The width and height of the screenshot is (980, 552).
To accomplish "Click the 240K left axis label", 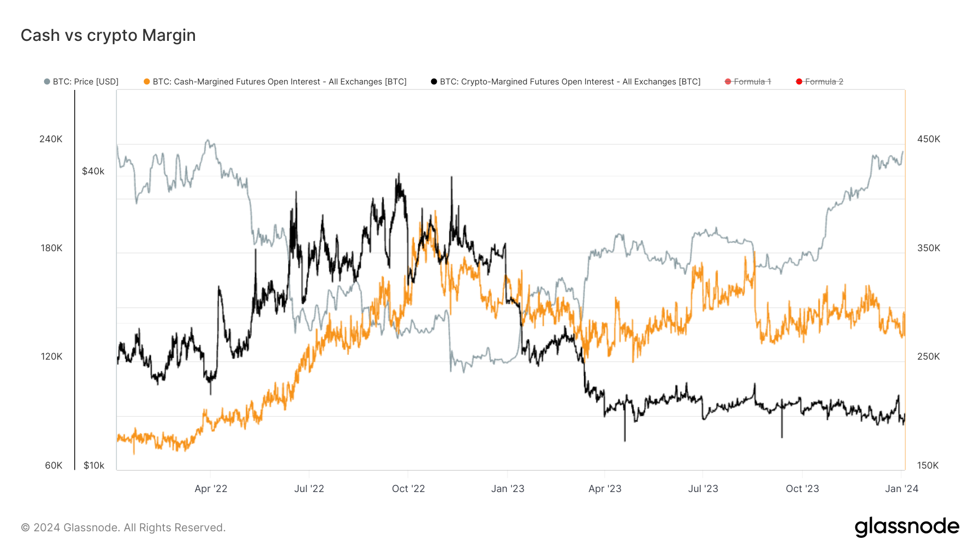I will [51, 139].
